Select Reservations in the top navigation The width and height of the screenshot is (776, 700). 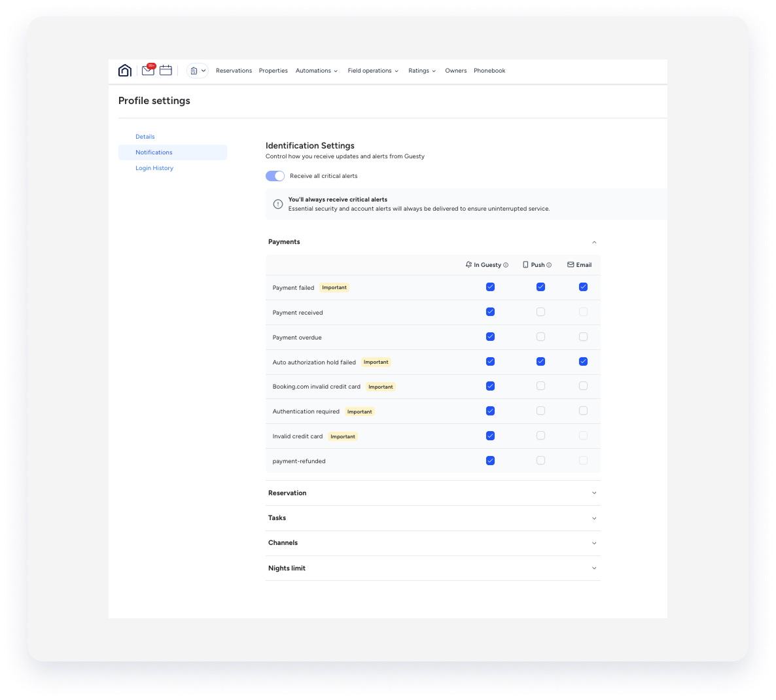click(234, 70)
